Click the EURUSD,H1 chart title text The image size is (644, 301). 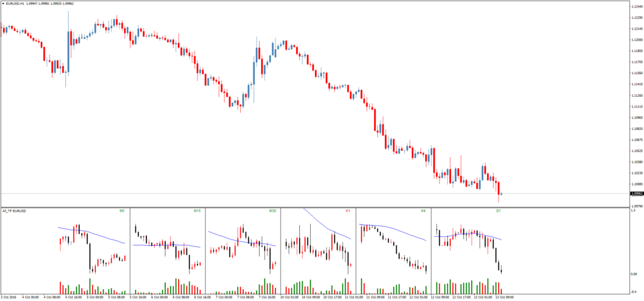pos(15,3)
